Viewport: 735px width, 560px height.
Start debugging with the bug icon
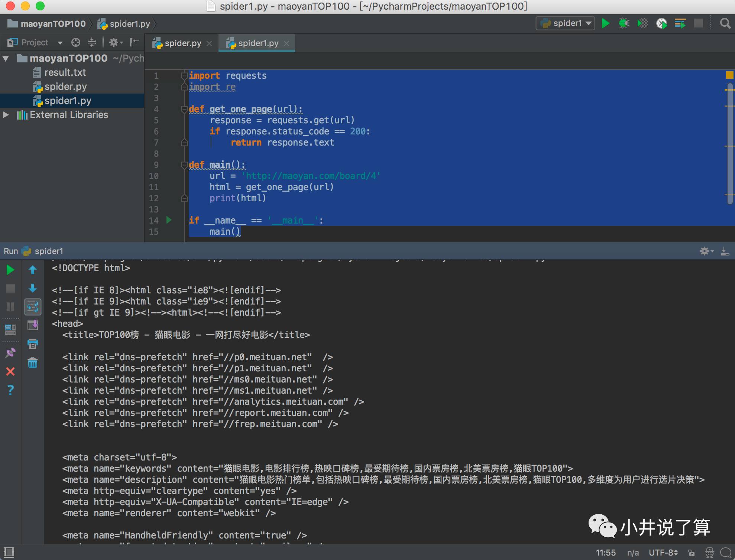pyautogui.click(x=624, y=23)
